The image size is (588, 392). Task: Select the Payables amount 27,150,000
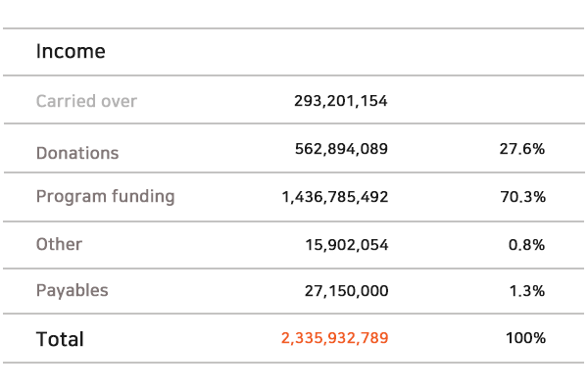pyautogui.click(x=346, y=291)
